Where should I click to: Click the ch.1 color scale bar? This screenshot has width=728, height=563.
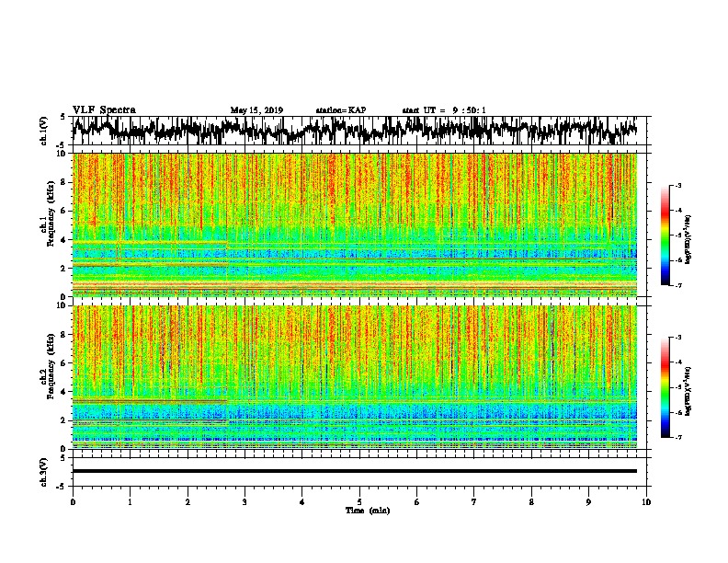(x=665, y=236)
